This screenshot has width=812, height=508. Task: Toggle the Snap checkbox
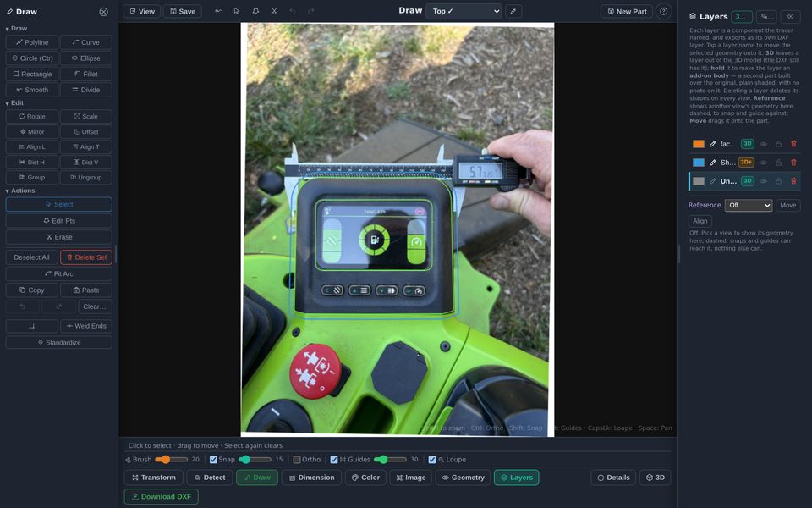pos(213,460)
